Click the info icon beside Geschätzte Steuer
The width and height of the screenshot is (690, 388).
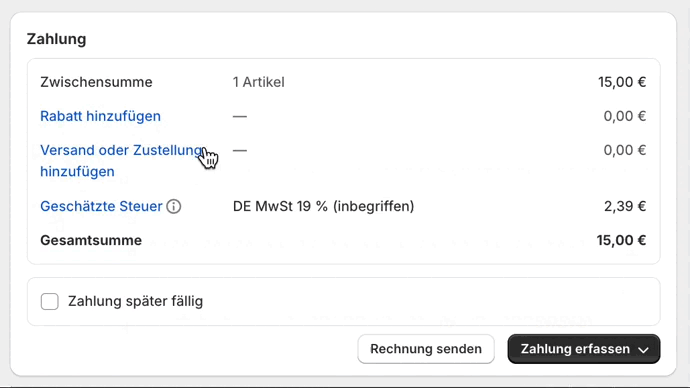[174, 206]
